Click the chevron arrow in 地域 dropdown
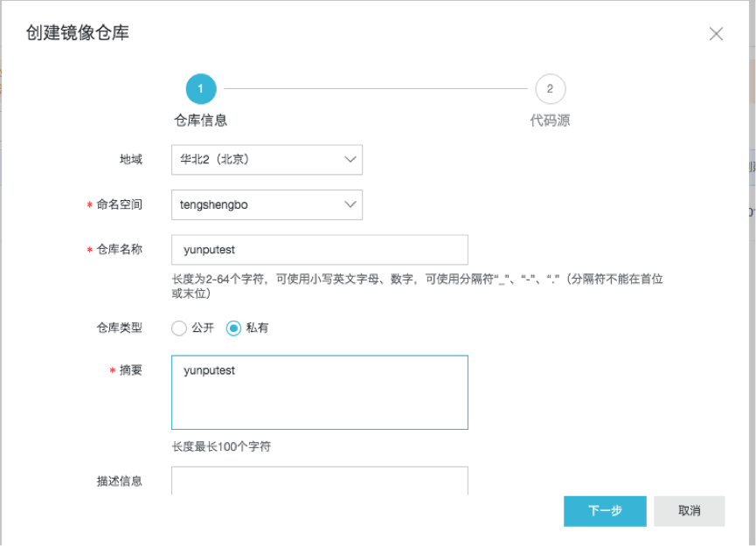The image size is (756, 546). [350, 160]
